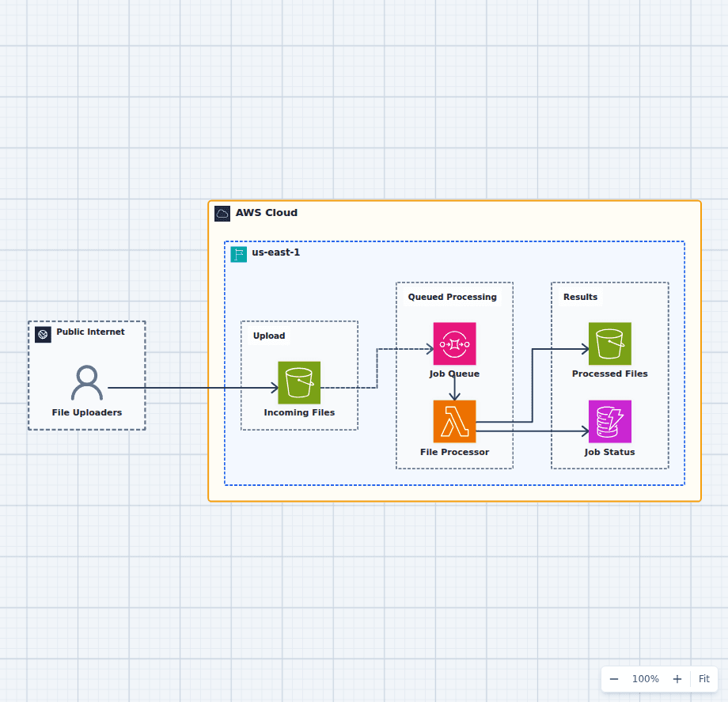This screenshot has height=702, width=728.
Task: Click the Job Queue label
Action: pos(454,374)
